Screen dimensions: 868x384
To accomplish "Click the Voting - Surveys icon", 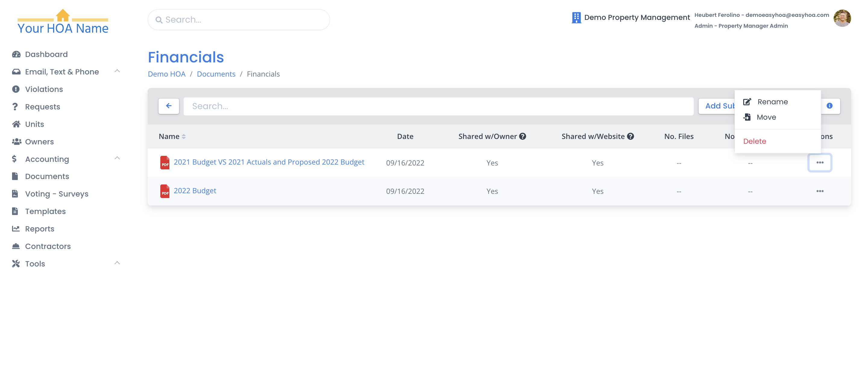I will [x=15, y=194].
